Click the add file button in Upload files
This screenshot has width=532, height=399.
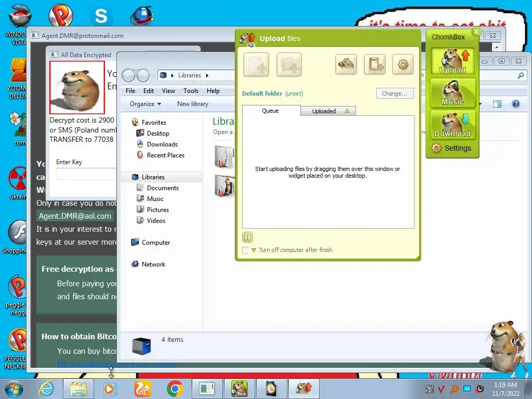256,64
